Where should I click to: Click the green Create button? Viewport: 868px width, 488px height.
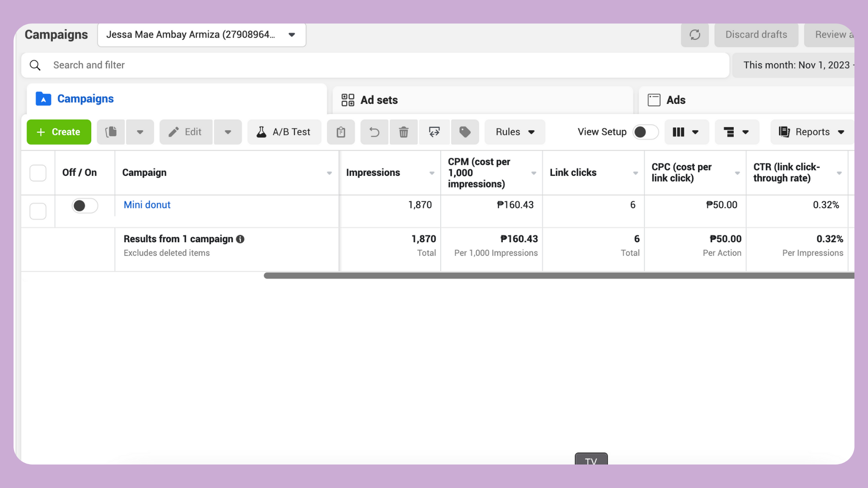coord(59,132)
